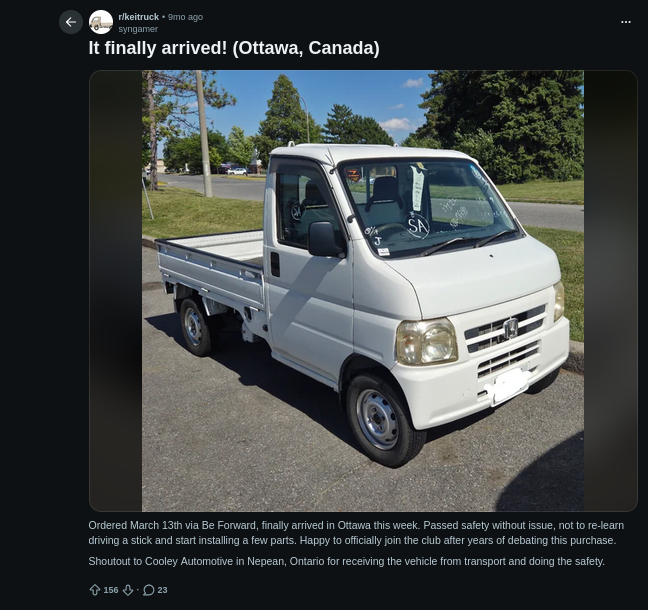This screenshot has height=610, width=648.
Task: Go to the r/keitruck subreddit link
Action: pos(138,17)
